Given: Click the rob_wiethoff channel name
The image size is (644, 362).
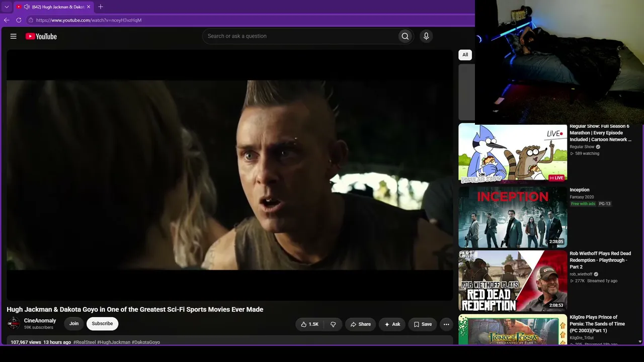Looking at the screenshot, I should 581,274.
